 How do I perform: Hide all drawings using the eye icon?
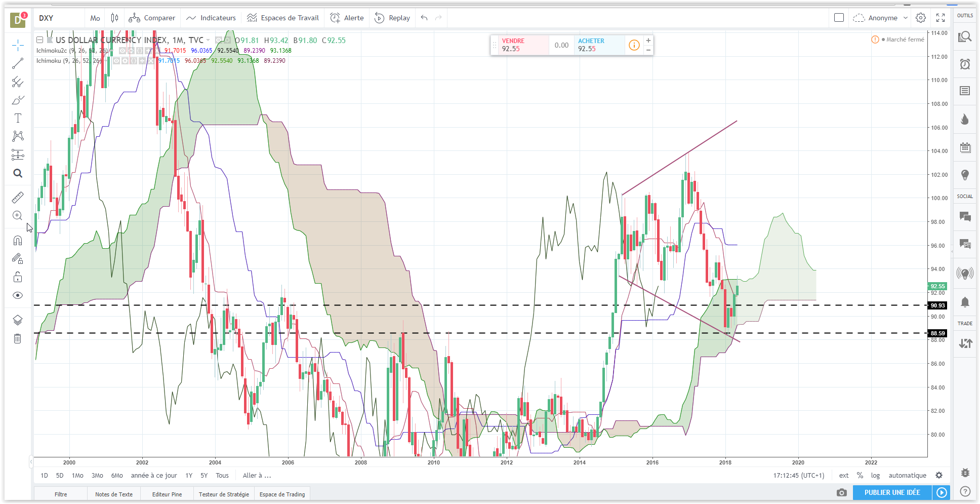(18, 295)
